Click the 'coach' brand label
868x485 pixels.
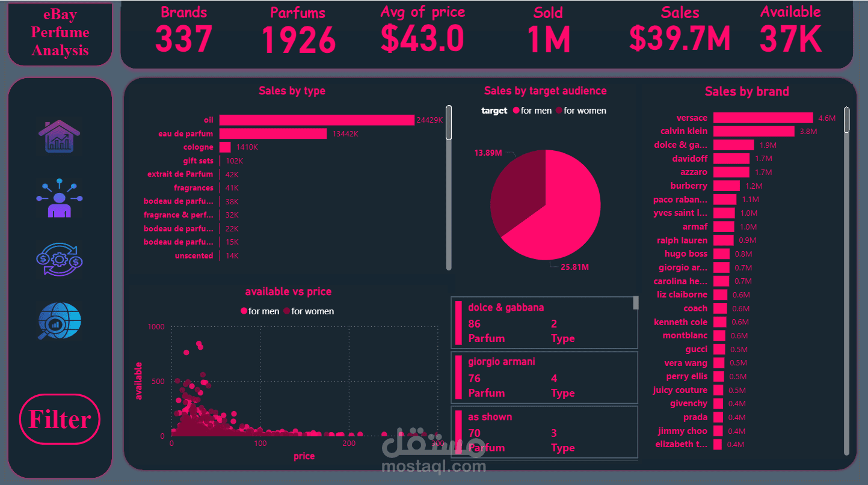click(695, 308)
